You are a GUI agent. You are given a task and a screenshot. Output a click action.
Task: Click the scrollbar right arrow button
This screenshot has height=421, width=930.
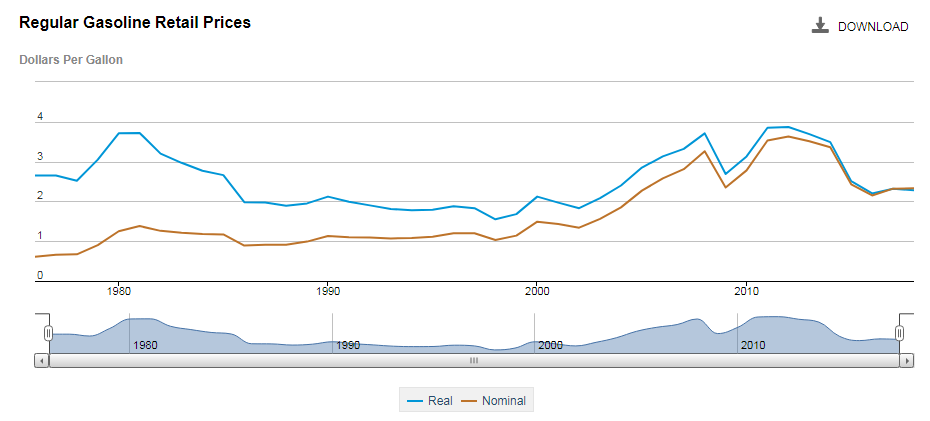tap(907, 360)
